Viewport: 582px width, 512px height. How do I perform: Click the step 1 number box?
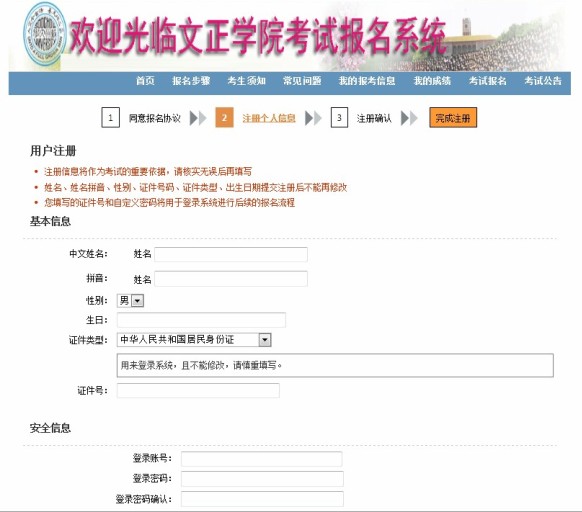tap(110, 118)
